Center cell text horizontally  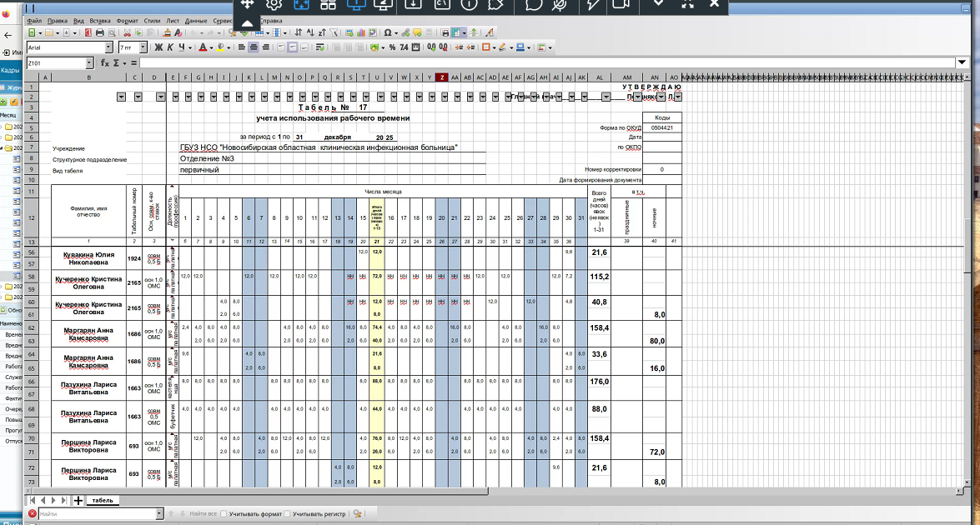[254, 47]
